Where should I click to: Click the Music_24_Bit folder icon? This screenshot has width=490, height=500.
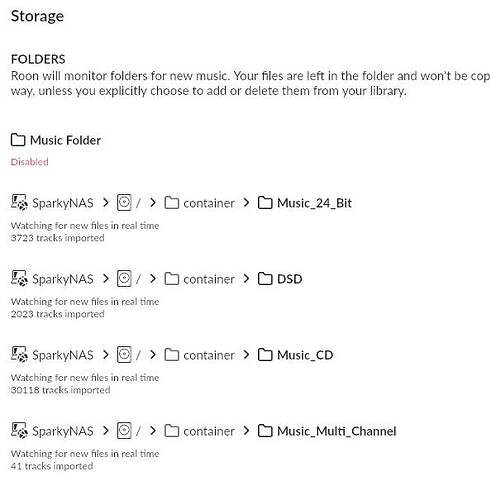click(265, 203)
